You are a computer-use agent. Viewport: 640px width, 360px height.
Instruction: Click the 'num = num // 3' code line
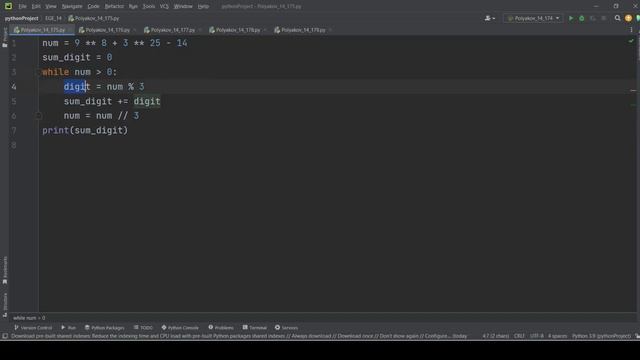point(101,116)
